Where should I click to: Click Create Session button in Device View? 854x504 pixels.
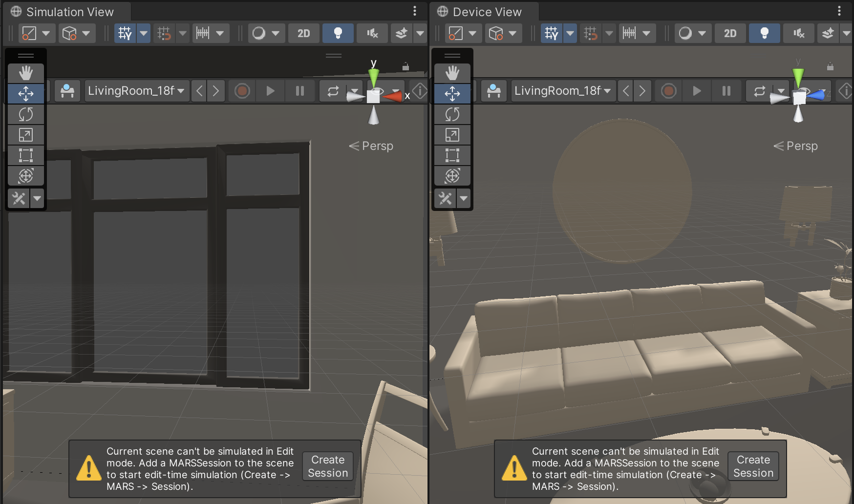[x=753, y=466]
